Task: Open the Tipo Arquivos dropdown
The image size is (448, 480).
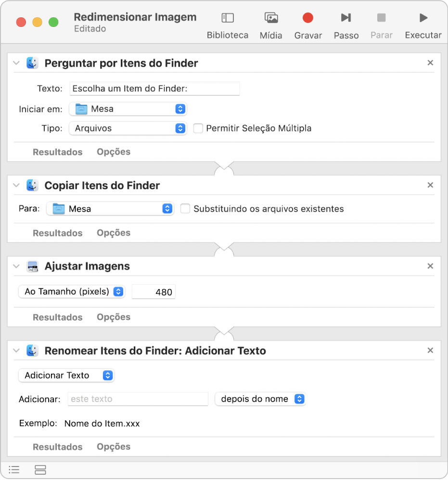Action: pos(128,128)
